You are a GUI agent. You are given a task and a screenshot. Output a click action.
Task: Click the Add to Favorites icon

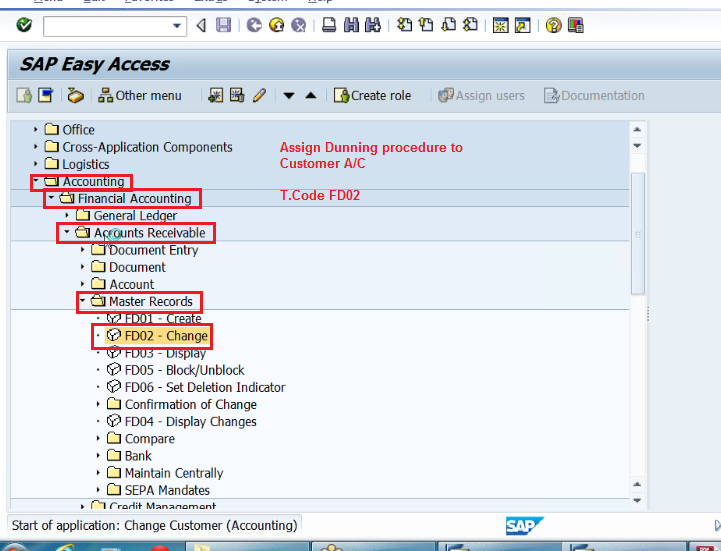pos(215,96)
